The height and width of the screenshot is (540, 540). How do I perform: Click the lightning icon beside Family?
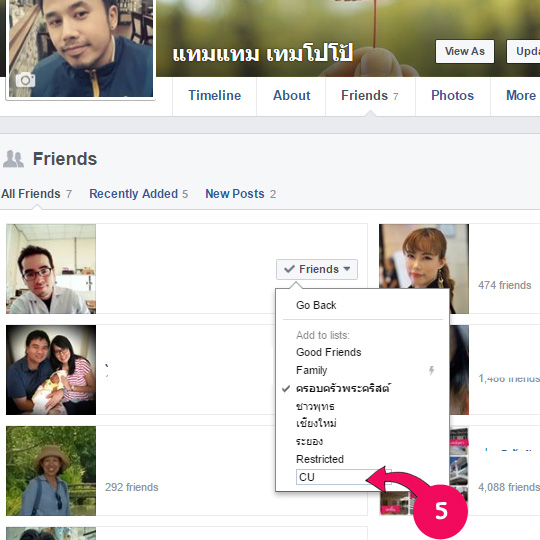(x=431, y=371)
